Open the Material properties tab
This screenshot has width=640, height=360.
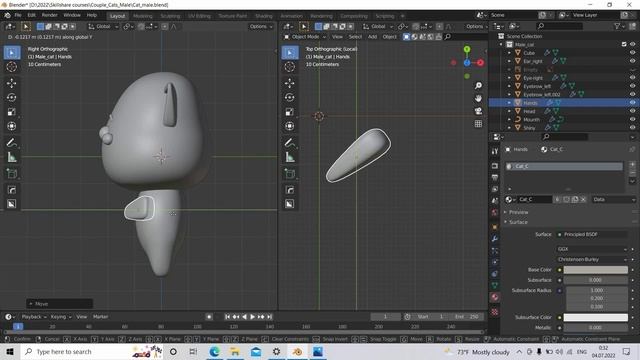coord(495,297)
